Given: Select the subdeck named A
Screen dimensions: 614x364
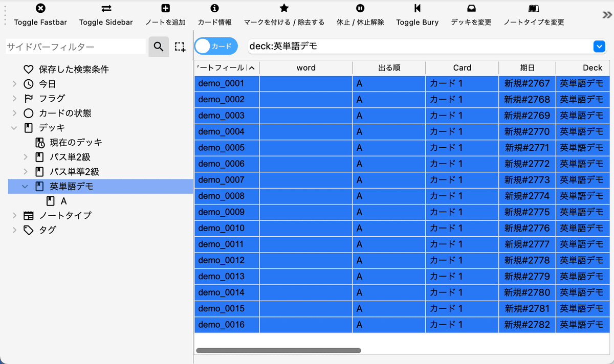Looking at the screenshot, I should tap(64, 201).
